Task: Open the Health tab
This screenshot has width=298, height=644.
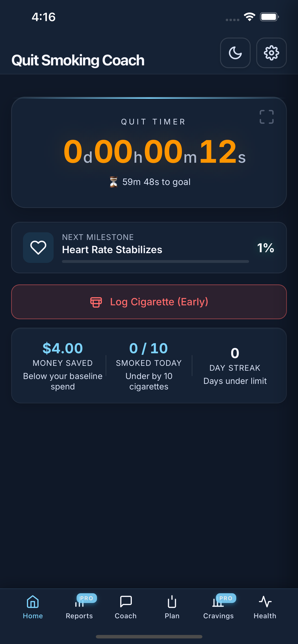Action: click(265, 606)
